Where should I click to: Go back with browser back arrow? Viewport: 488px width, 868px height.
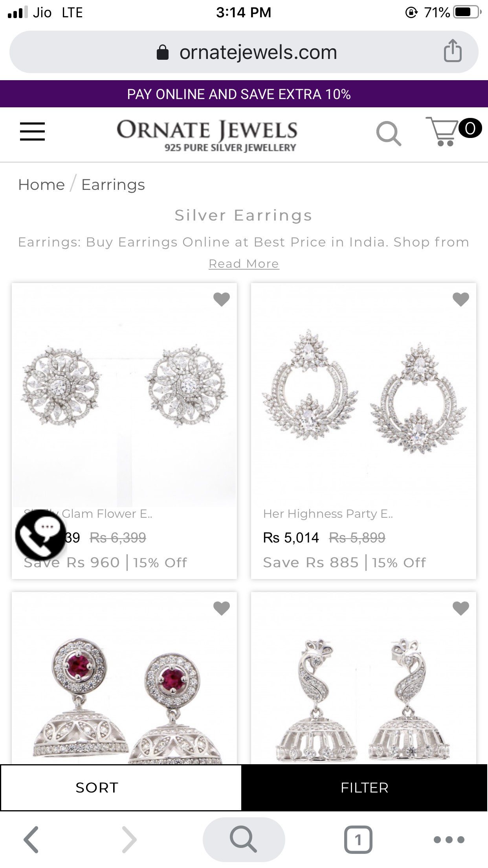31,839
